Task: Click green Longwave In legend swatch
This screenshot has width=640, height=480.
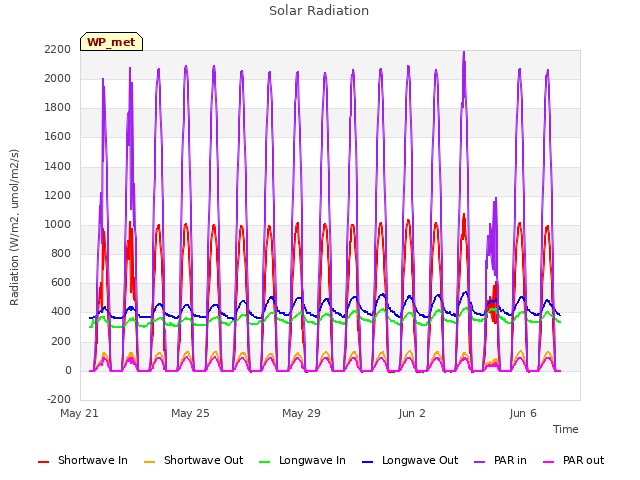Action: point(265,462)
